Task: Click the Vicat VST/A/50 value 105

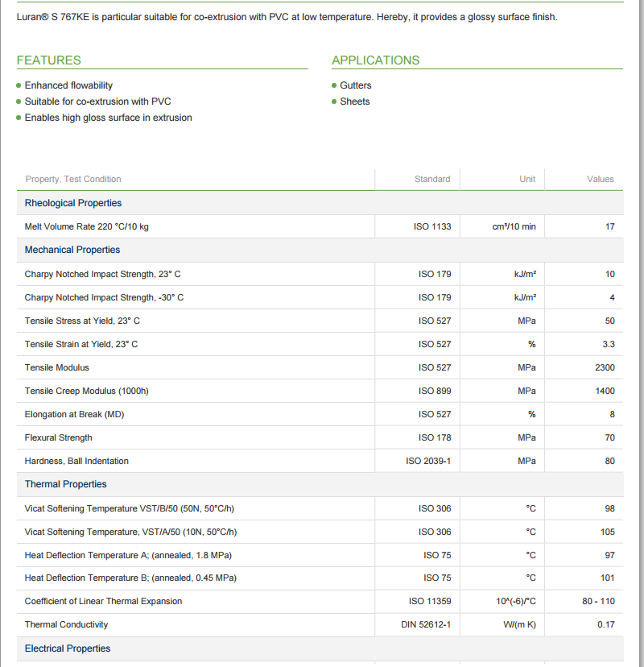Action: pos(608,532)
